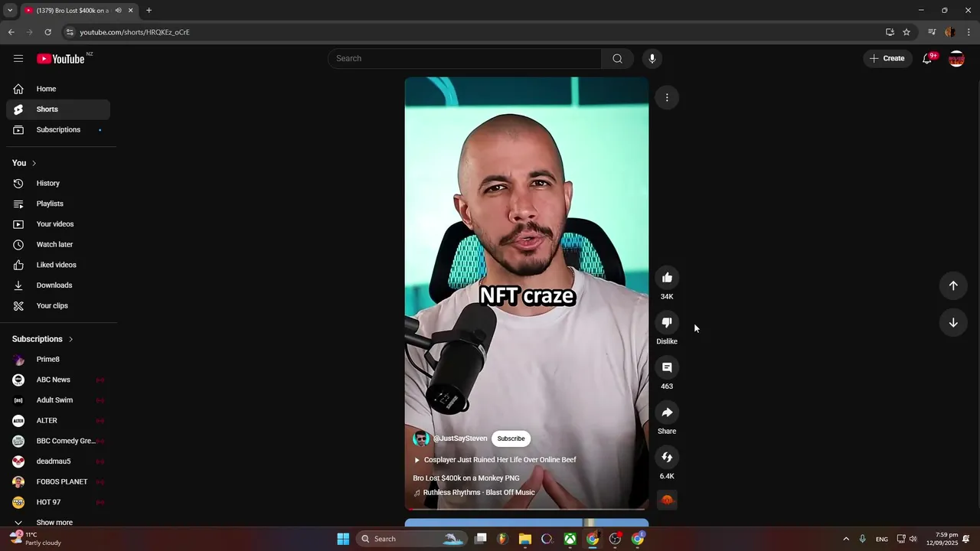Open Subscriptions in sidebar
980x551 pixels.
(58, 129)
